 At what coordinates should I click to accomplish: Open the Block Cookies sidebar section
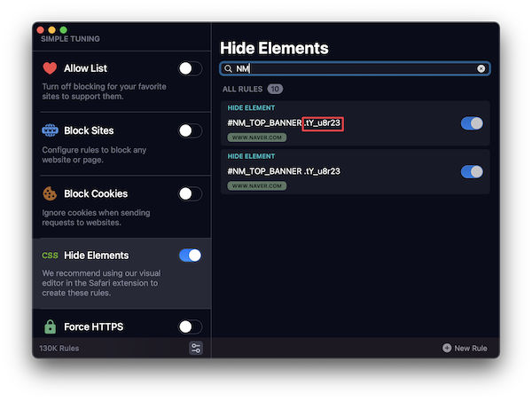coord(121,207)
